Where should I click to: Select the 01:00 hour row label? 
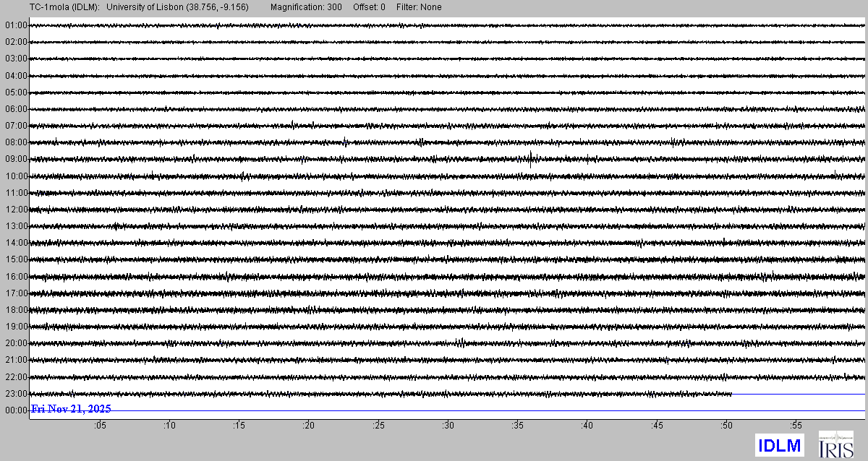click(15, 25)
